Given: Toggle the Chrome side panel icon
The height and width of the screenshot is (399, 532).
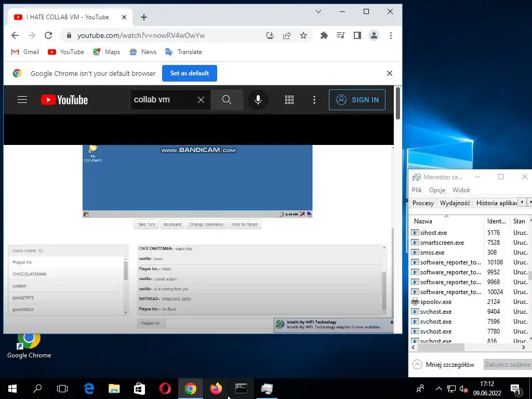Looking at the screenshot, I should pyautogui.click(x=357, y=35).
